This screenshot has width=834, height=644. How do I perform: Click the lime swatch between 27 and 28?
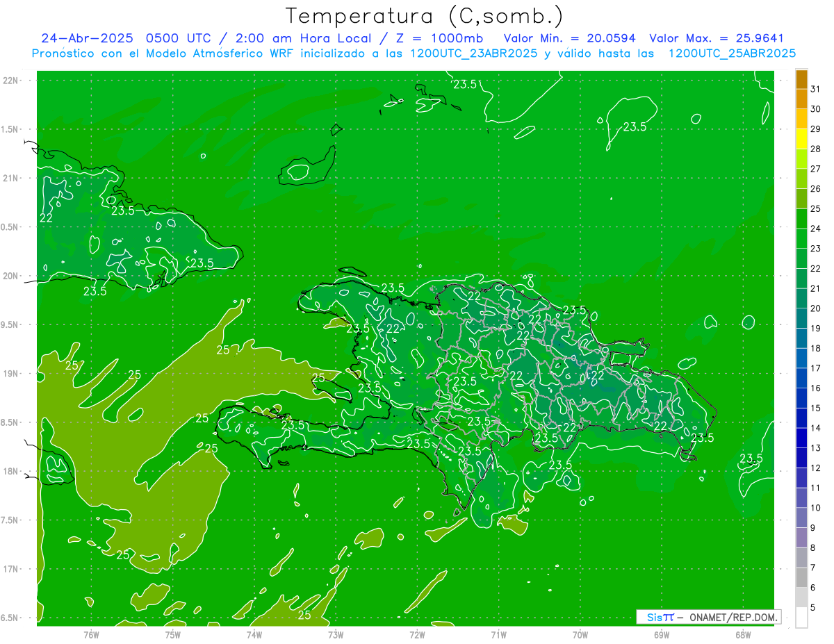coord(801,158)
